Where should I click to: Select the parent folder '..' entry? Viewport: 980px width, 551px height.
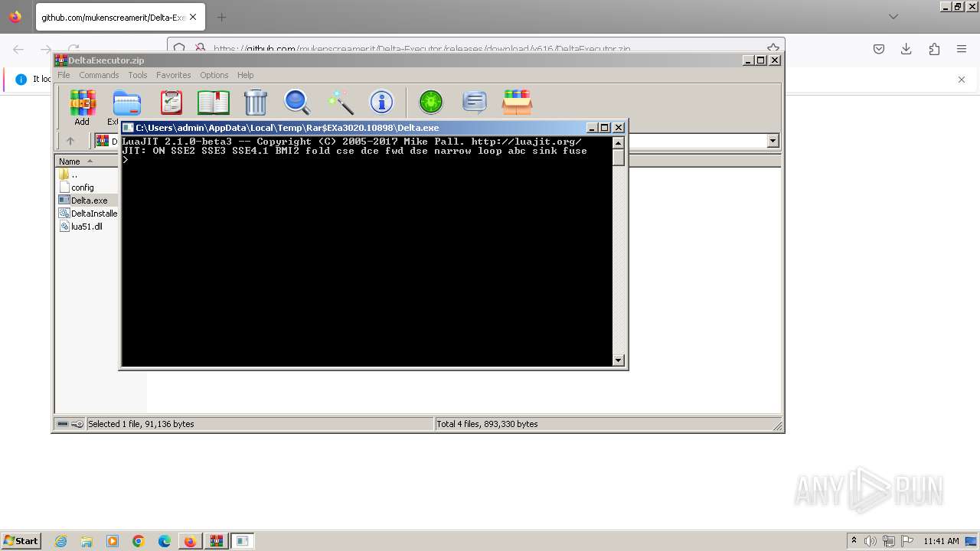[x=74, y=174]
